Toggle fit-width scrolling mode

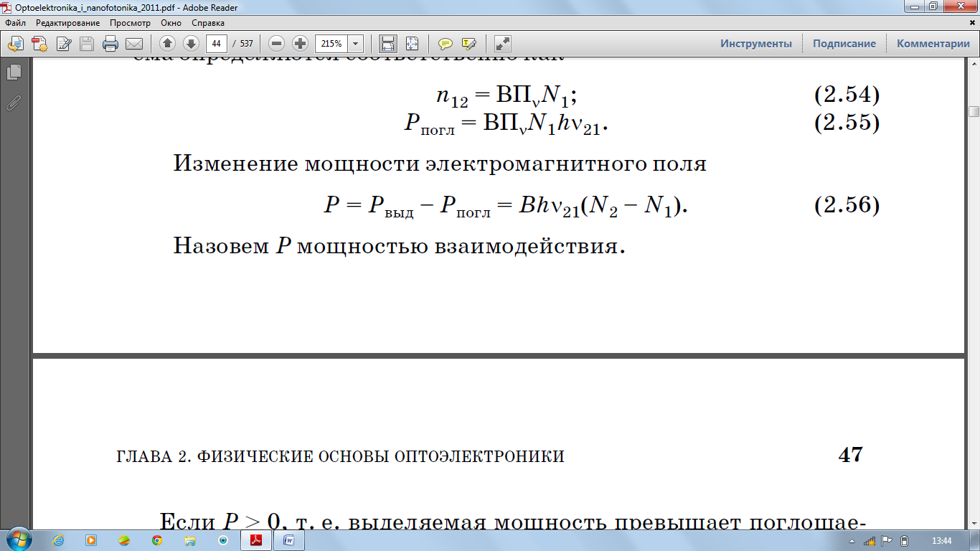(388, 44)
